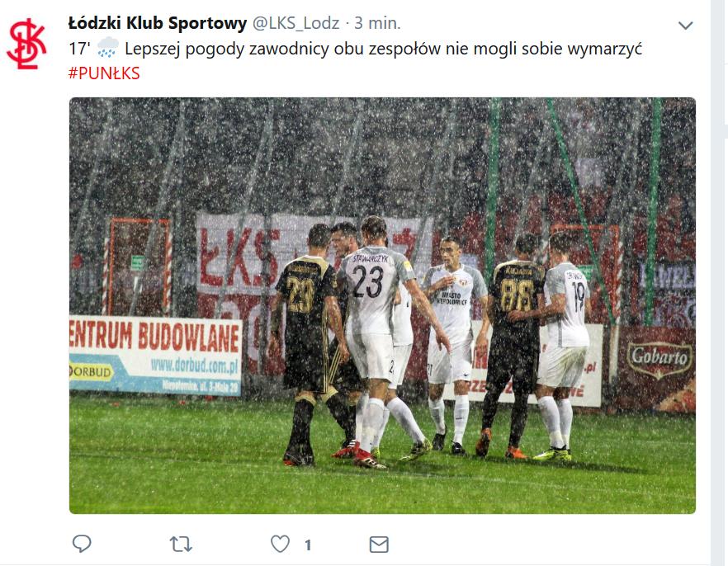Retweet using the arrows icon
This screenshot has width=728, height=566.
coord(181,544)
